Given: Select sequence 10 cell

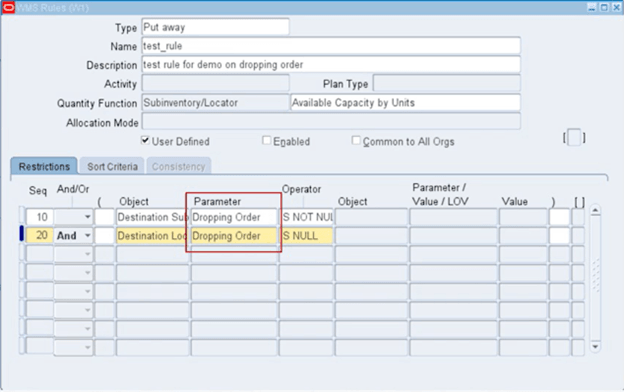Looking at the screenshot, I should click(x=40, y=217).
